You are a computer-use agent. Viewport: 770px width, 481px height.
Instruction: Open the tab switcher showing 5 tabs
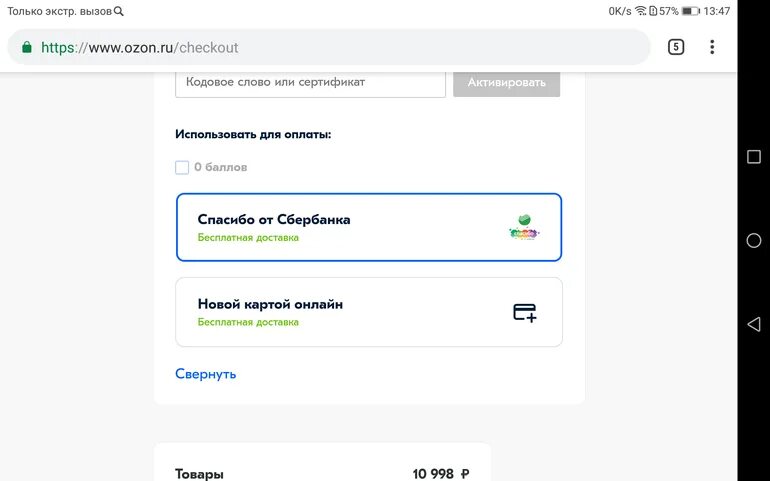tap(676, 47)
